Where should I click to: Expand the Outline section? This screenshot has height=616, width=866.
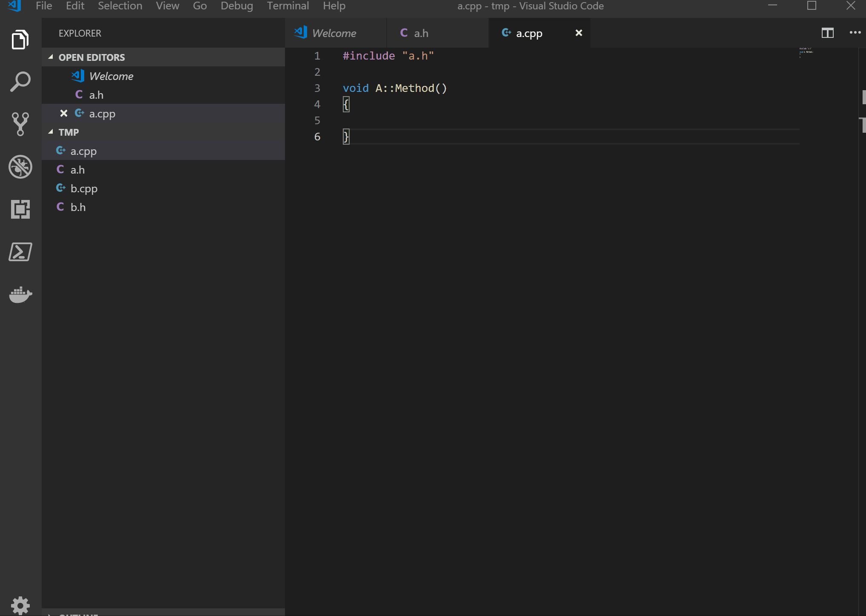click(x=79, y=613)
